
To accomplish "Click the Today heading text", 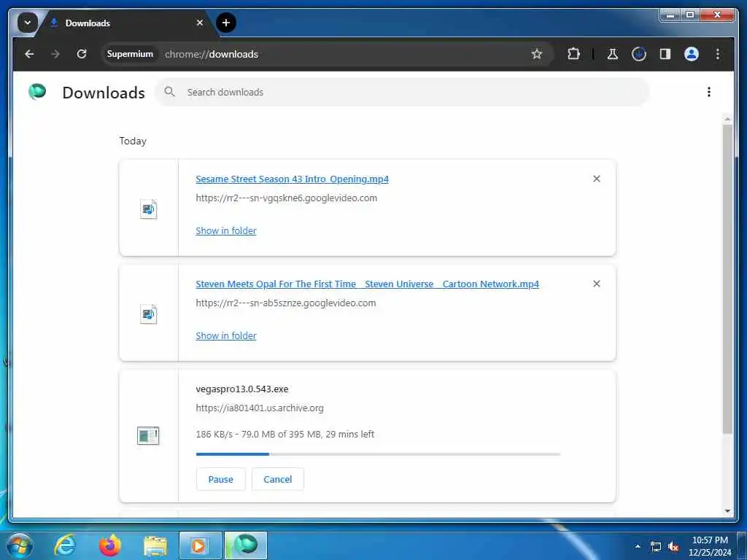I will tap(133, 141).
